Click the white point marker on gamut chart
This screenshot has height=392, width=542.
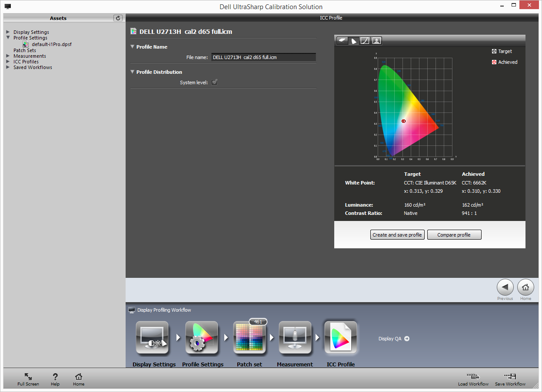tap(403, 121)
